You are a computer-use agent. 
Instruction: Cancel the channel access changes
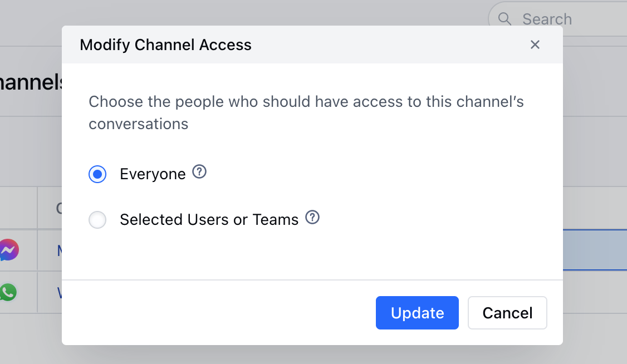coord(507,313)
